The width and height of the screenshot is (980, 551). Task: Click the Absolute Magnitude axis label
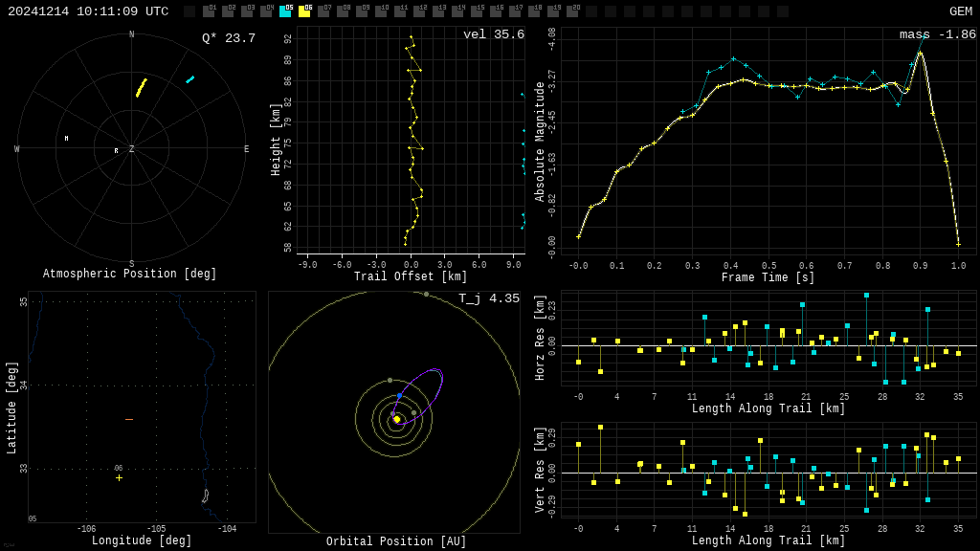tap(540, 141)
